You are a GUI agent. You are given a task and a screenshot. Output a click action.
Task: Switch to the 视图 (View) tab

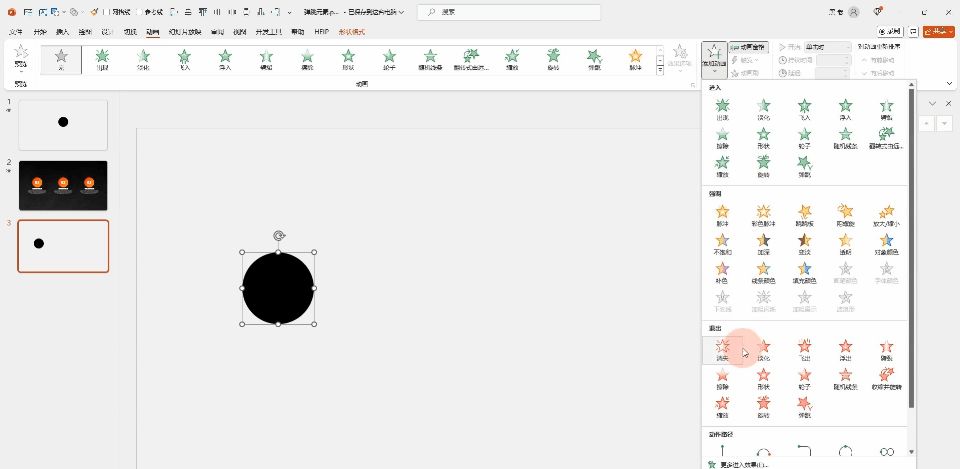click(240, 32)
